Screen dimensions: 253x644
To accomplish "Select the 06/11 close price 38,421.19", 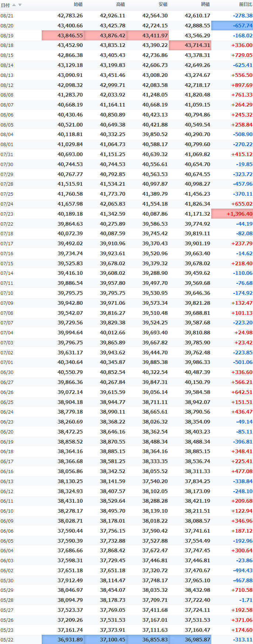I will (198, 501).
